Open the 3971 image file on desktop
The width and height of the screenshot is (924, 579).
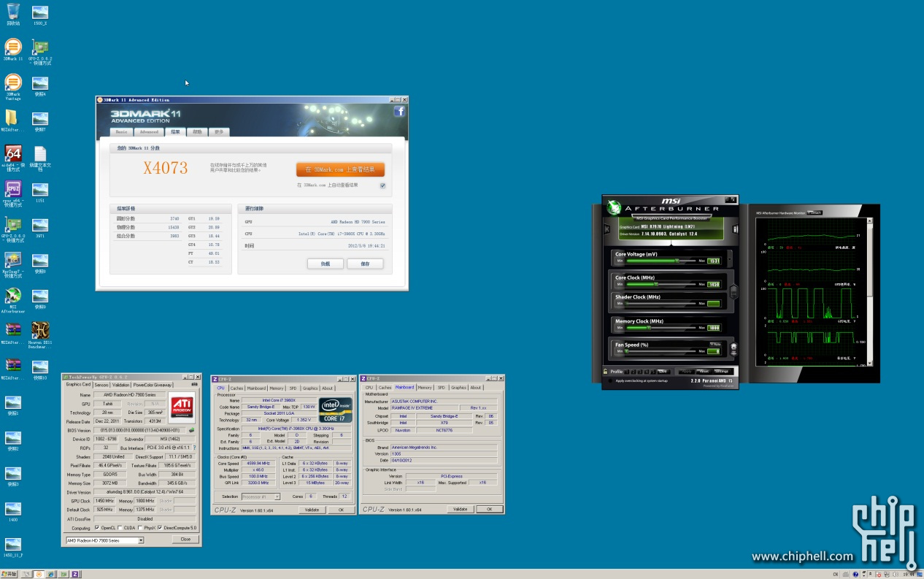click(40, 229)
